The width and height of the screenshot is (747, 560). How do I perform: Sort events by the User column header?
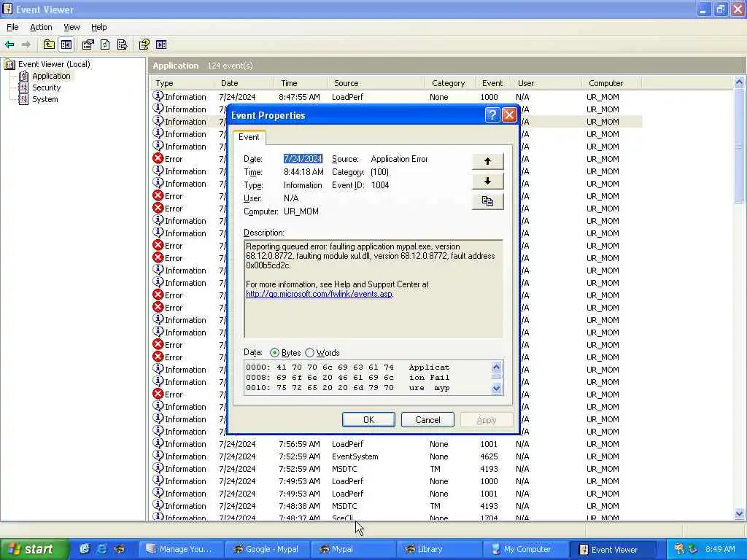pyautogui.click(x=546, y=83)
